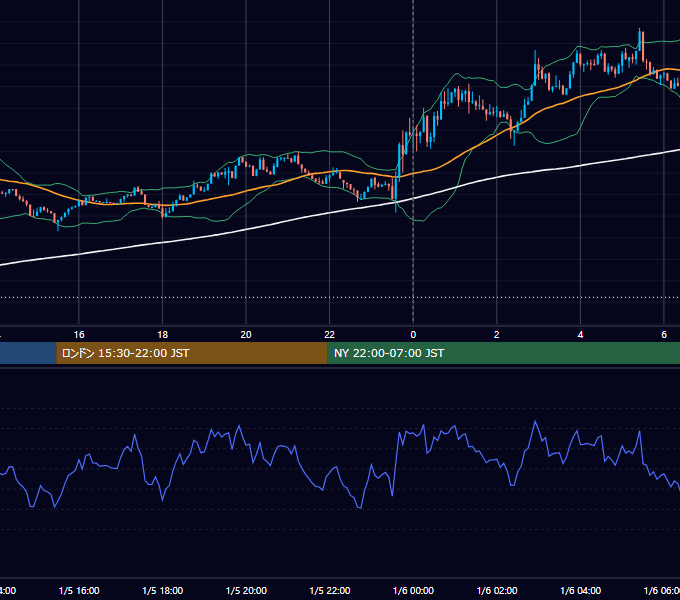Click the blue session bar before London
This screenshot has width=680, height=600.
coord(28,353)
